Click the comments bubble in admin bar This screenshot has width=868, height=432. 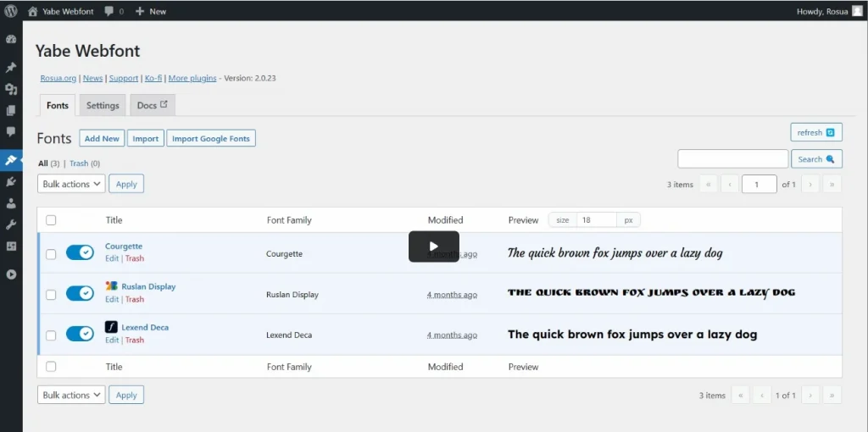[108, 11]
